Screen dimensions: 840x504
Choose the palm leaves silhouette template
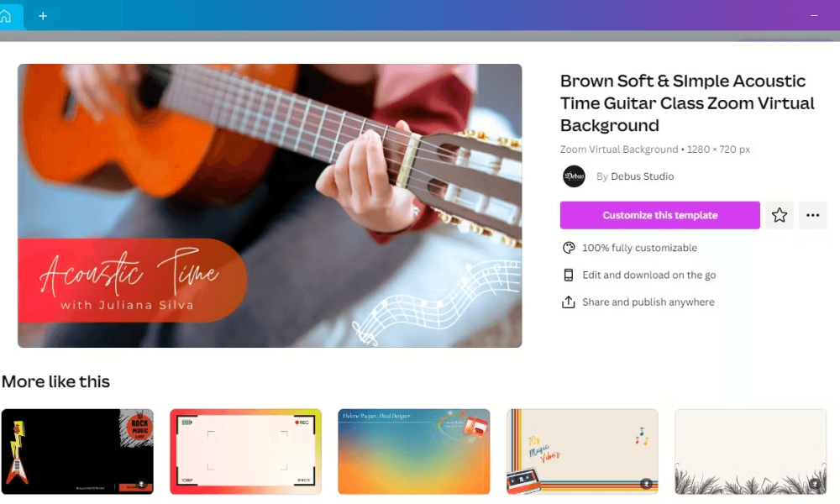pos(750,452)
